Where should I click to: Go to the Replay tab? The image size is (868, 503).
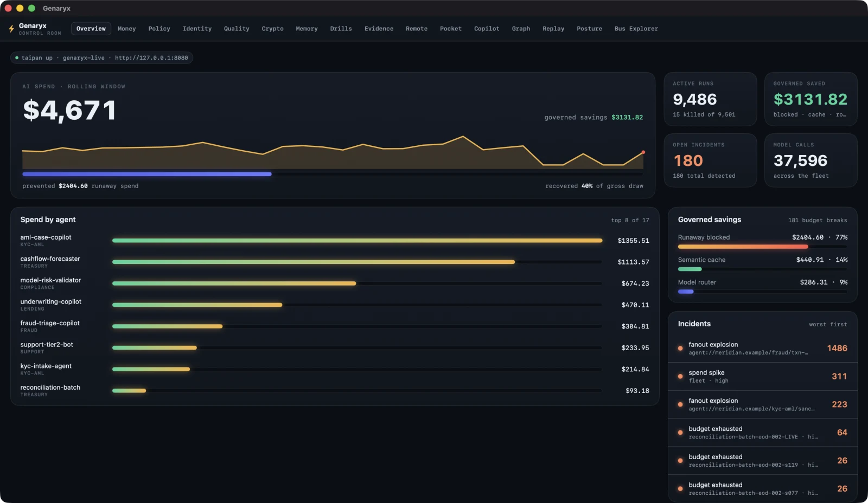[x=553, y=29]
